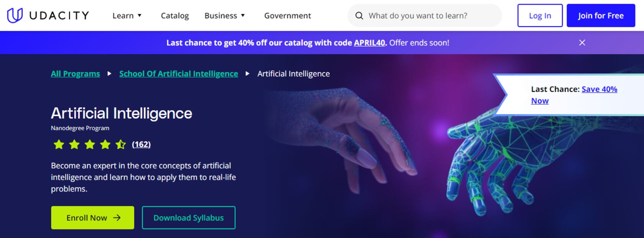Image resolution: width=644 pixels, height=238 pixels.
Task: Click the search magnifier icon
Action: 359,16
